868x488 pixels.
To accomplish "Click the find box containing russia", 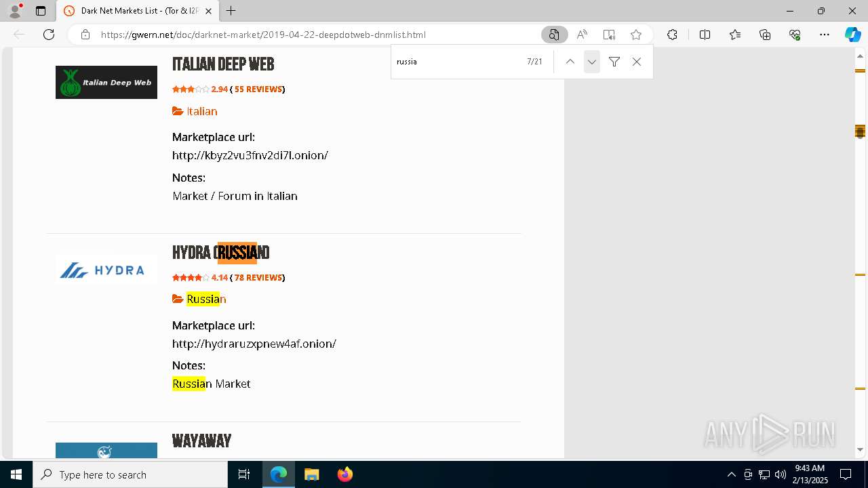I will [x=458, y=62].
